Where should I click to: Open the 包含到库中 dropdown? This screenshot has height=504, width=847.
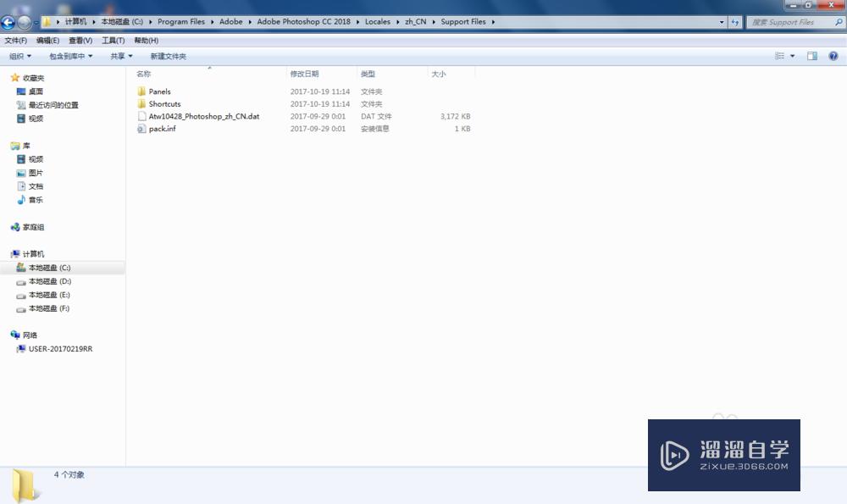tap(71, 56)
